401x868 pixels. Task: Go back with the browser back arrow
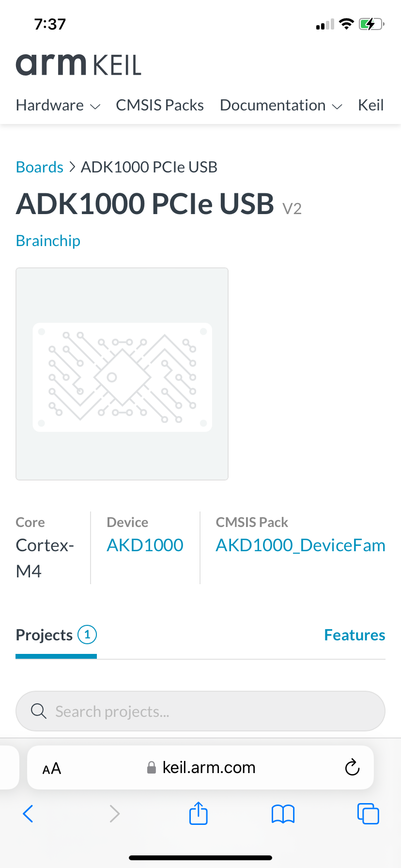click(x=28, y=814)
